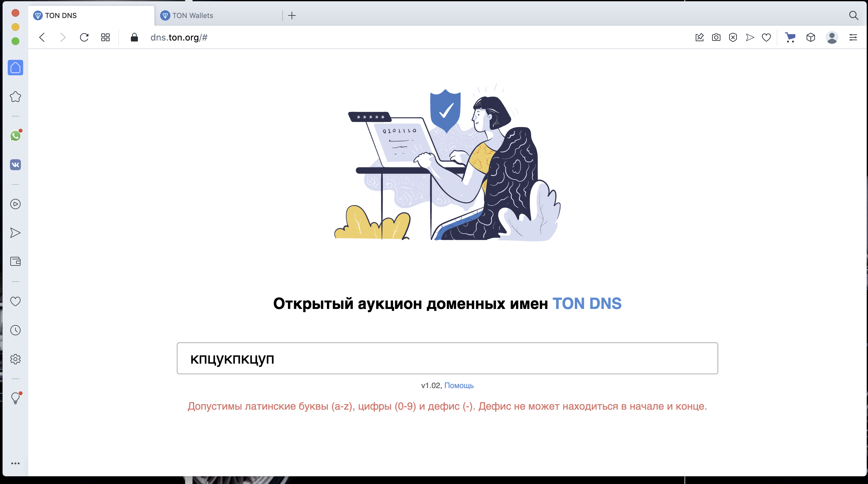The image size is (868, 484).
Task: Open the sidebar player icon
Action: 15,204
